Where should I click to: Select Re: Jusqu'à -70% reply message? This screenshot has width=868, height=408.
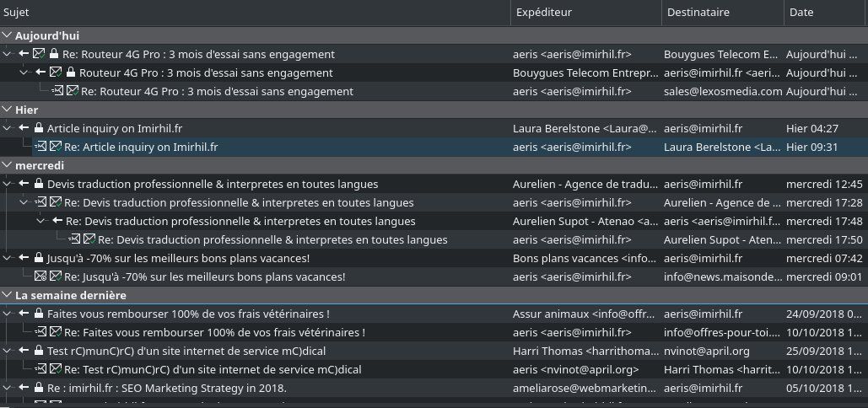click(205, 276)
